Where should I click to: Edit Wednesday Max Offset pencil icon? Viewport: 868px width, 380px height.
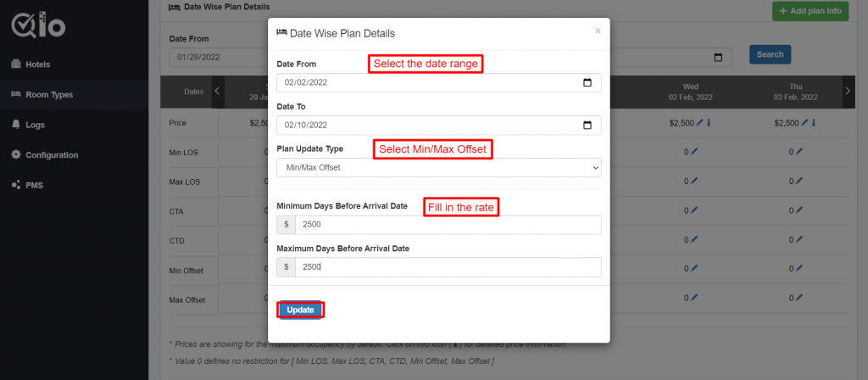[694, 298]
